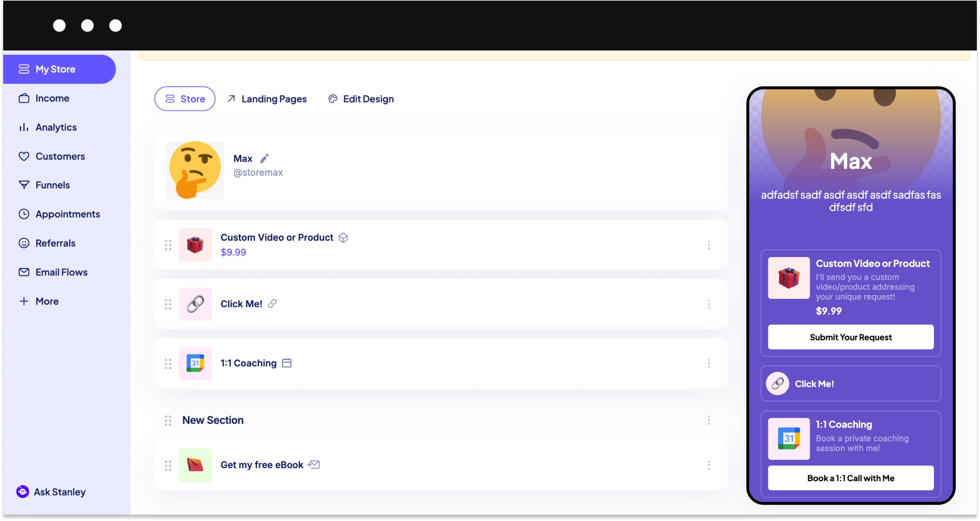
Task: Switch to the Landing Pages tab
Action: 266,99
